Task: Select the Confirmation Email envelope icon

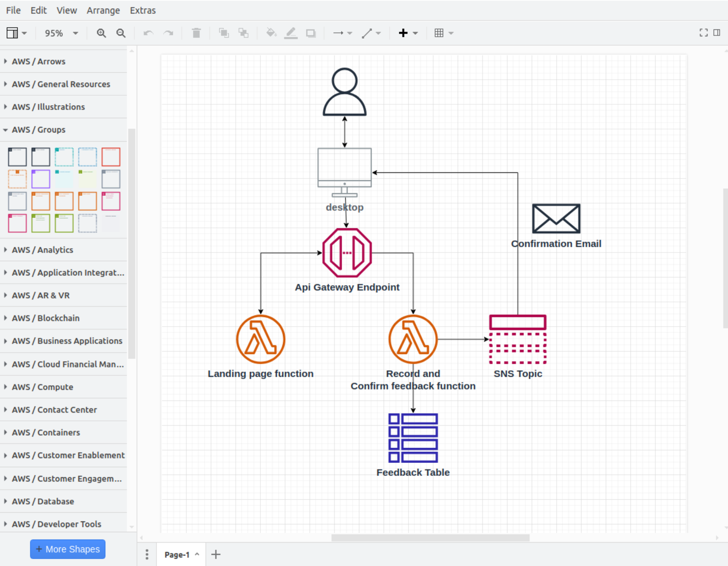Action: pos(556,219)
